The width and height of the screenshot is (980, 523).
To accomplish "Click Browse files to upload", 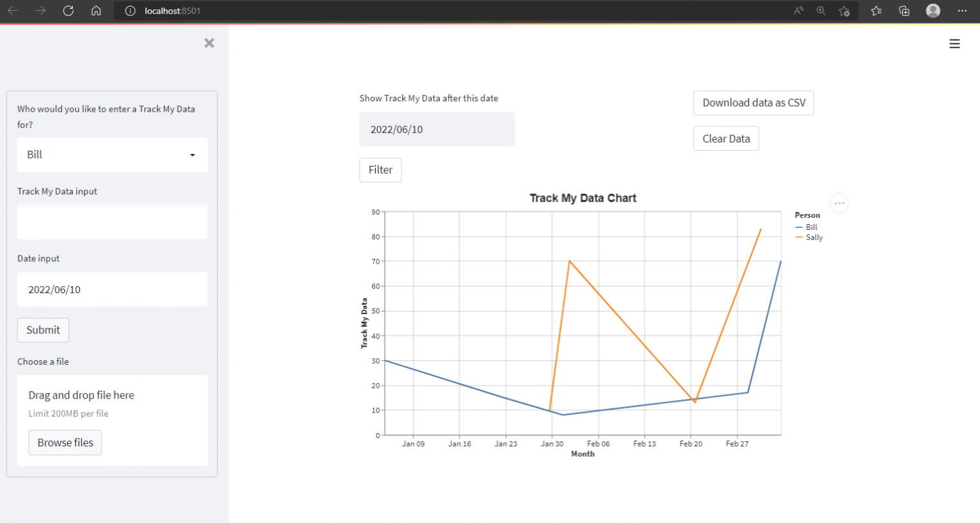I will (x=65, y=443).
